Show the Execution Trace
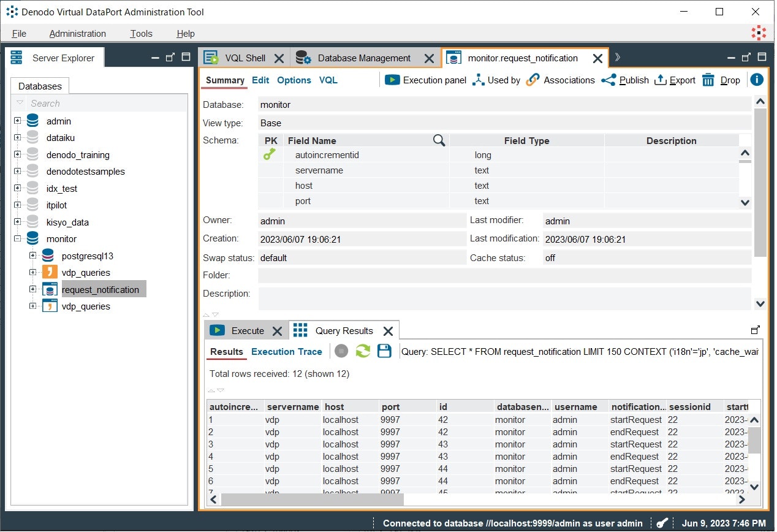 click(x=287, y=352)
